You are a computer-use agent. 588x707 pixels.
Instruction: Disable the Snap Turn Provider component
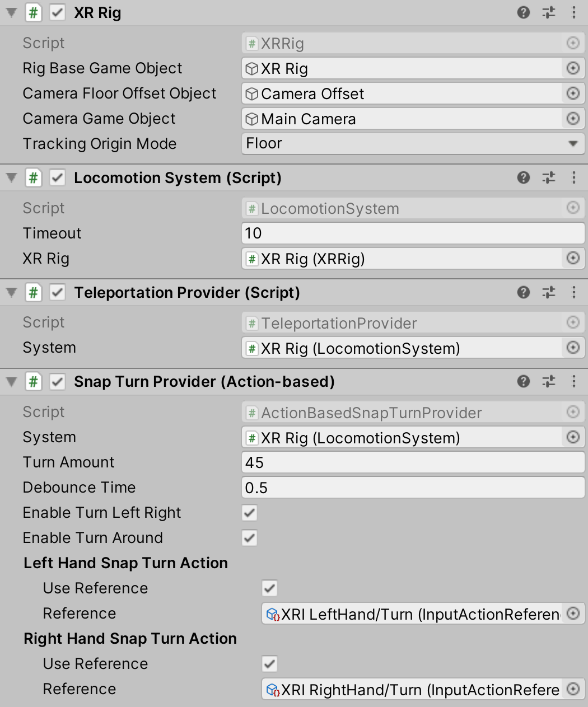point(57,381)
